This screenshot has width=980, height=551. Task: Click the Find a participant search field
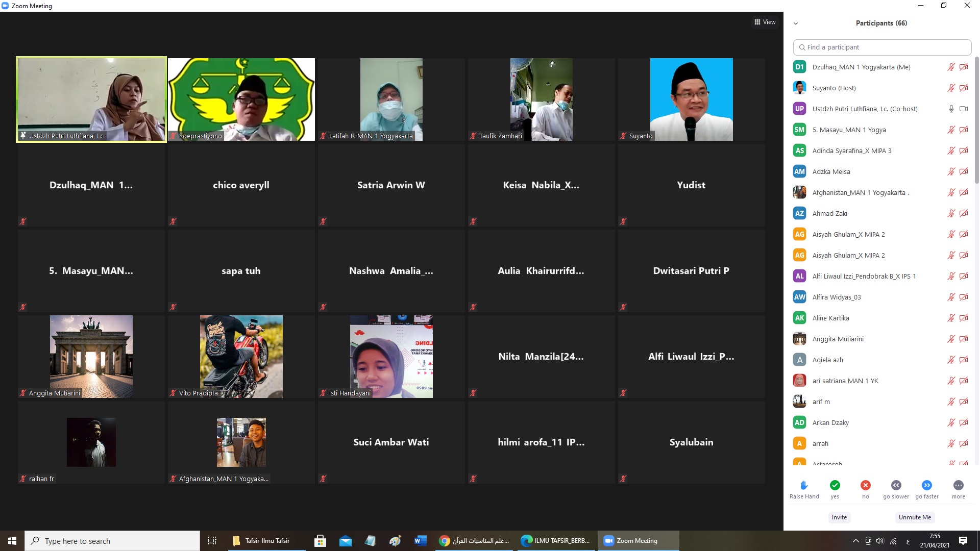882,47
